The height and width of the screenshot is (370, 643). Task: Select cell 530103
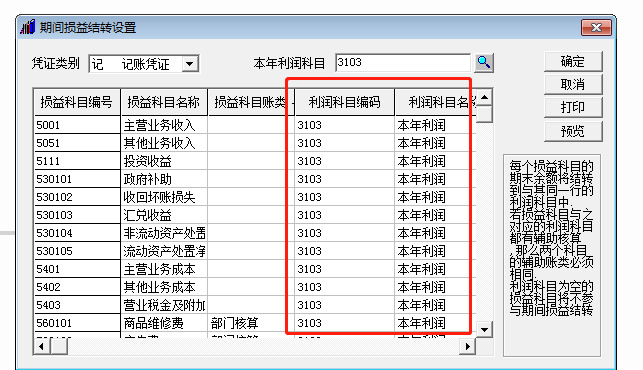[x=77, y=215]
